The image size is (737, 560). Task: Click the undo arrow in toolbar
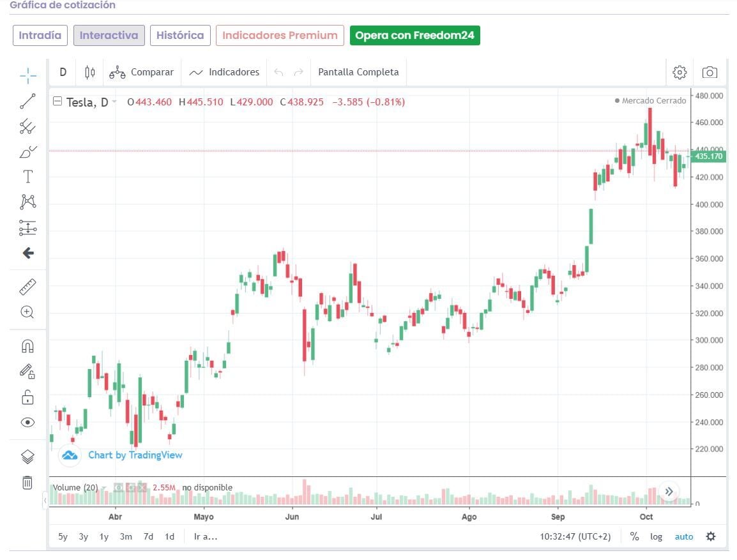[x=278, y=72]
